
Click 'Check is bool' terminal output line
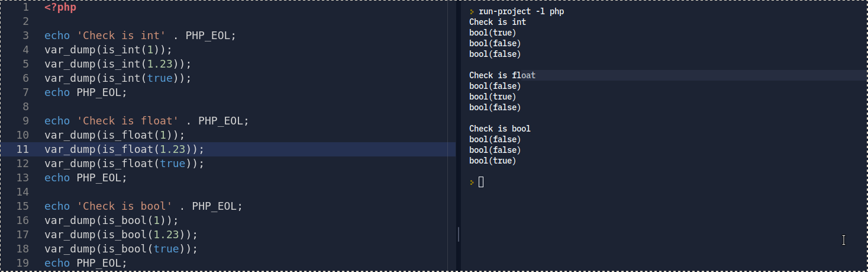499,129
